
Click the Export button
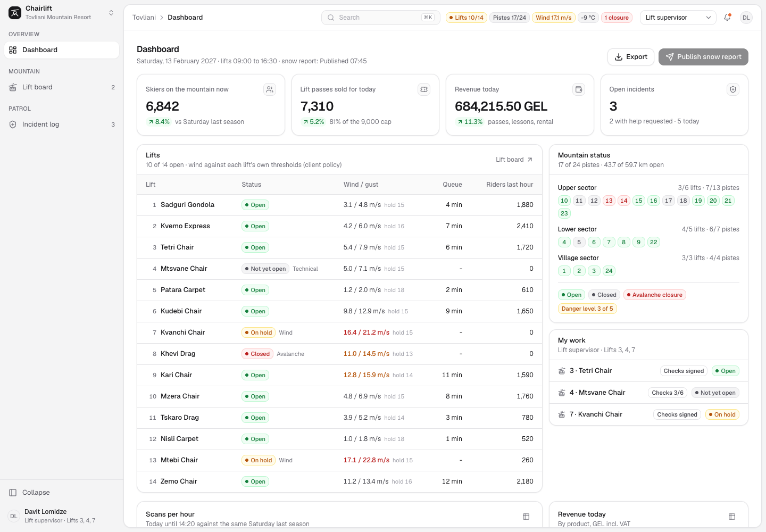[631, 57]
